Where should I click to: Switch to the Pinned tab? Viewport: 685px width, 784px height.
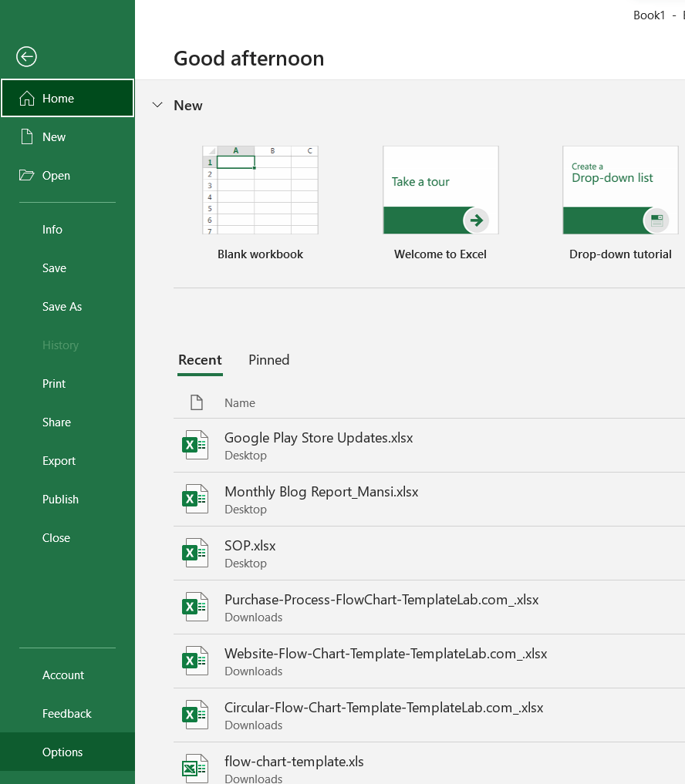pos(268,360)
